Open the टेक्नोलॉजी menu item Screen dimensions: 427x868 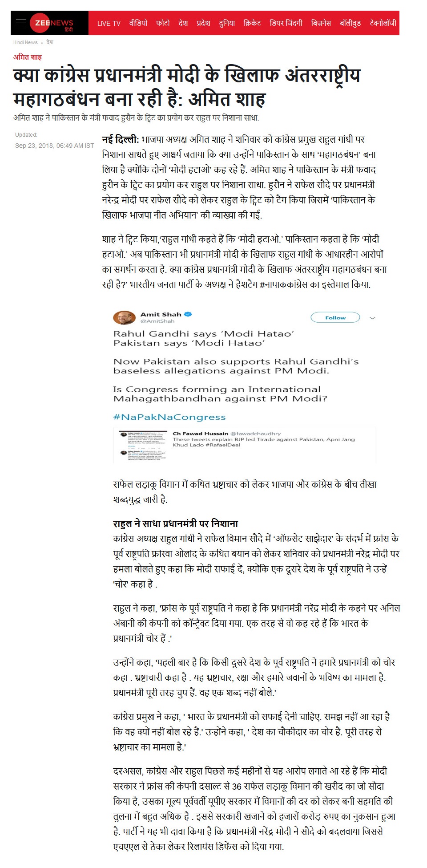(x=383, y=23)
